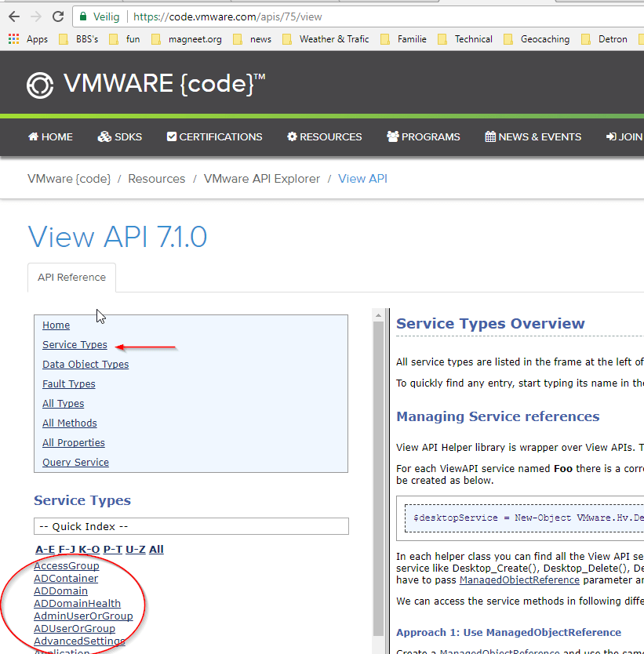Open the Weather & Trafic bookmark folder
This screenshot has height=654, width=644.
click(326, 39)
